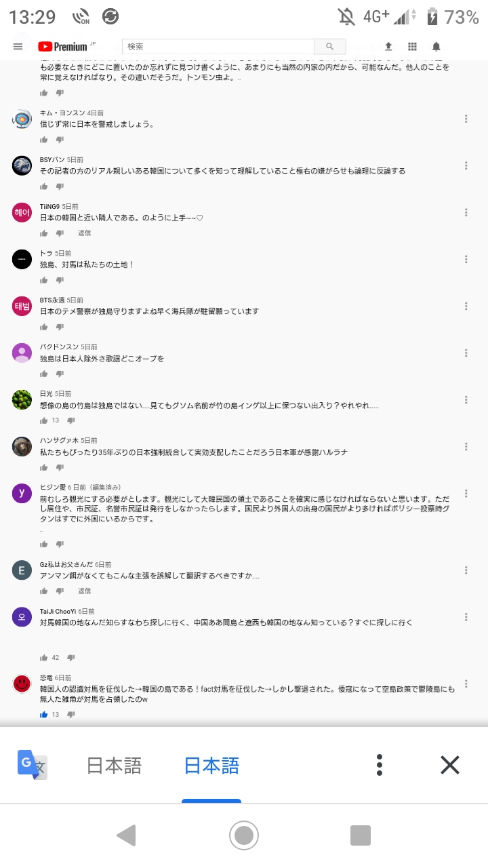This screenshot has height=868, width=488.
Task: Open options menu for キム・ヨンスン comment
Action: pos(466,119)
